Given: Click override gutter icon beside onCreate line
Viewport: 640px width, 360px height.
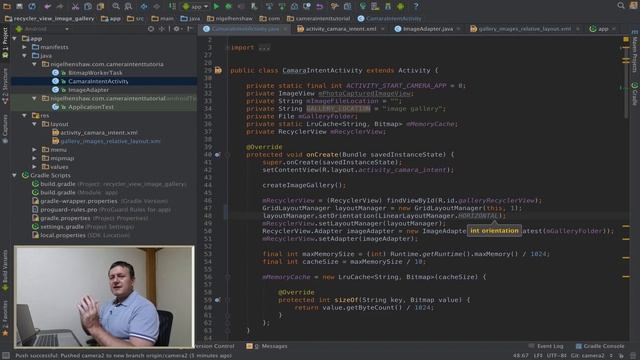Looking at the screenshot, I should pos(218,155).
